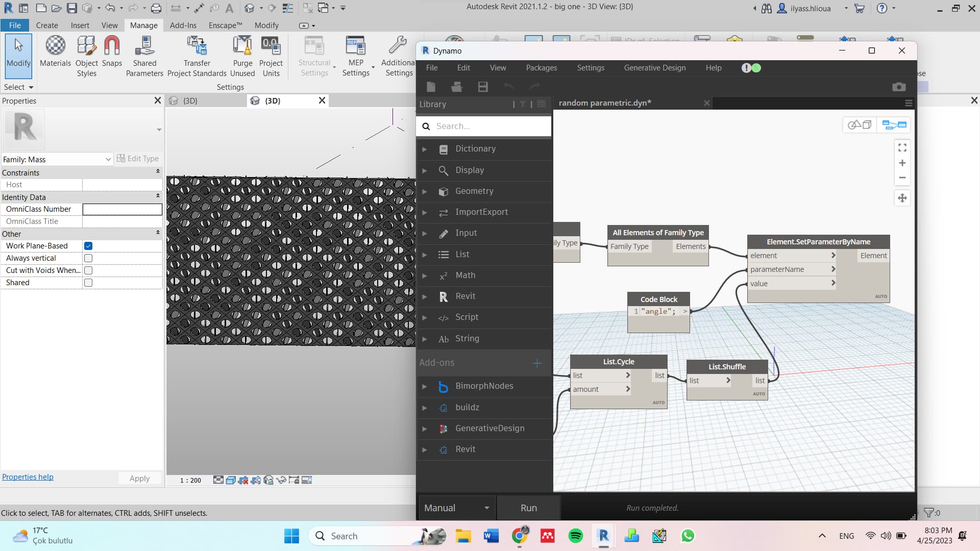Zoom in on the Dynamo canvas
Viewport: 980px width, 551px height.
(902, 163)
